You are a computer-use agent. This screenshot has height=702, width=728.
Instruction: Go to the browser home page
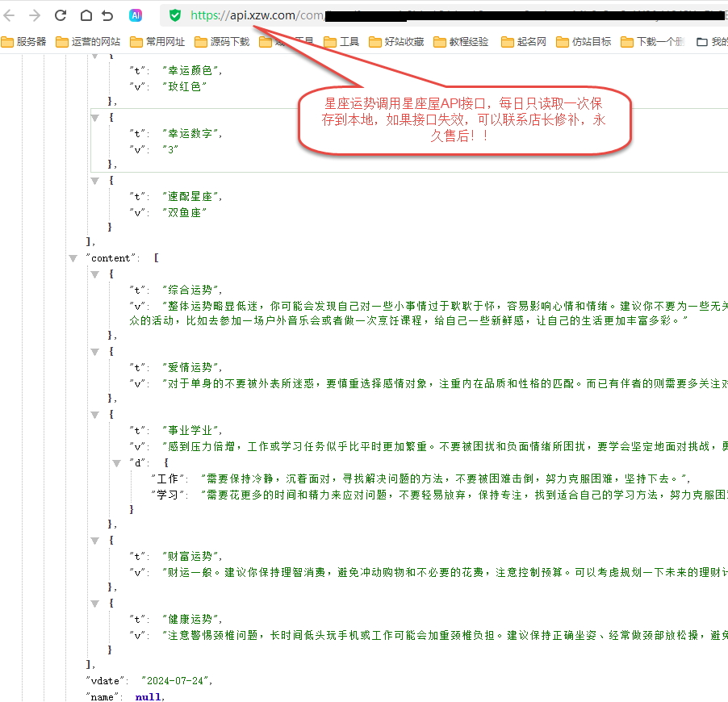[x=86, y=15]
